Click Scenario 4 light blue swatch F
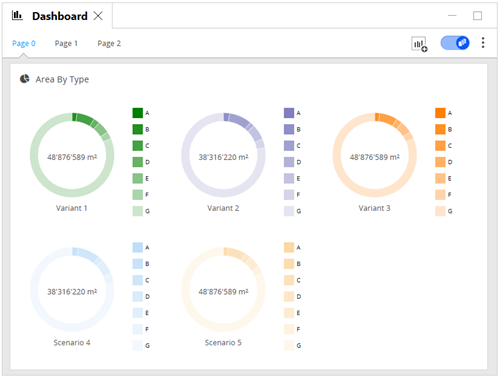The image size is (500, 378). (138, 329)
